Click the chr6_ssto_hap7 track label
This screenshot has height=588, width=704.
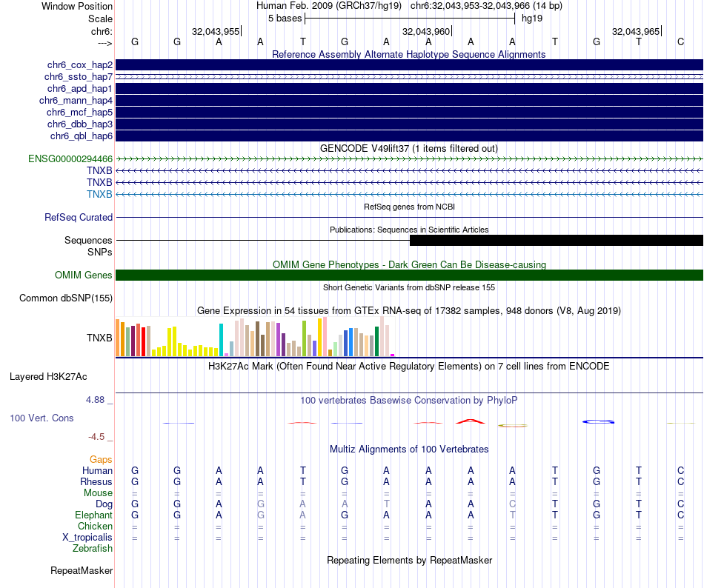(79, 77)
